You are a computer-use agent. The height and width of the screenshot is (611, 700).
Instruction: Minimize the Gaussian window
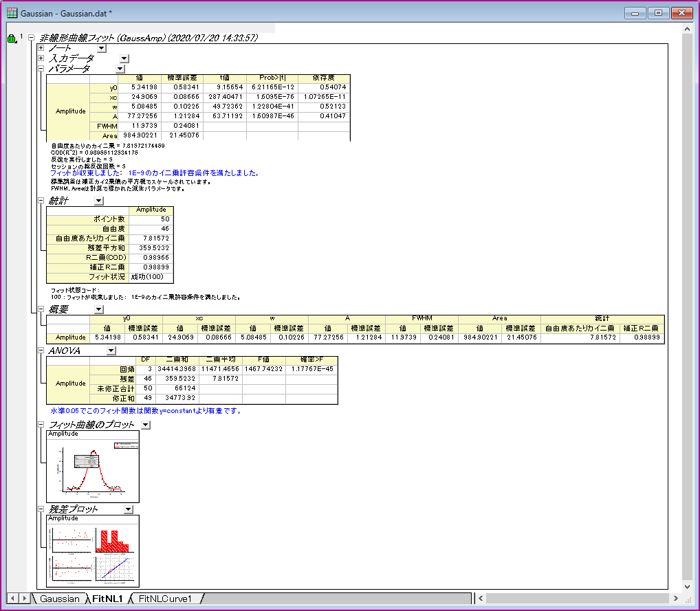click(x=635, y=13)
